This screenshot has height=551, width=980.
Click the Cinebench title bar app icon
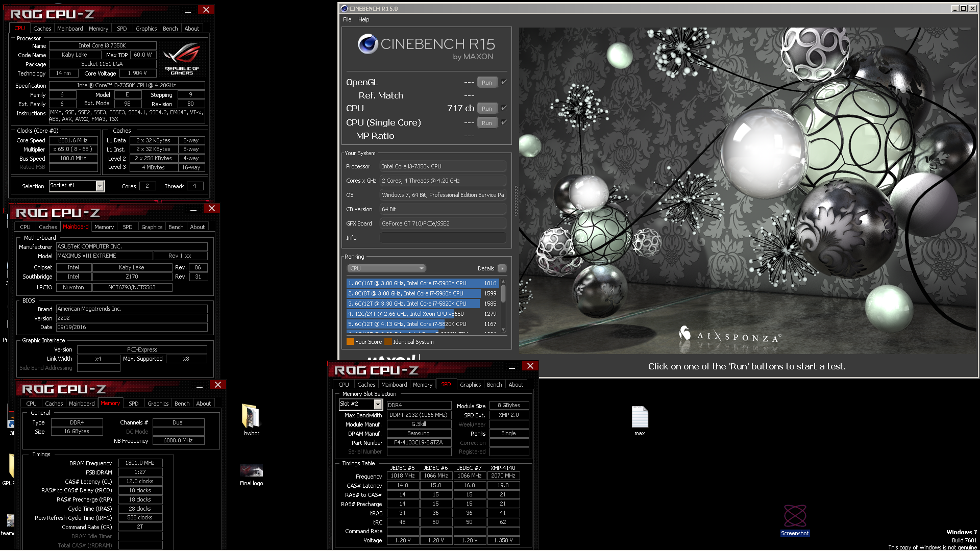pyautogui.click(x=345, y=9)
